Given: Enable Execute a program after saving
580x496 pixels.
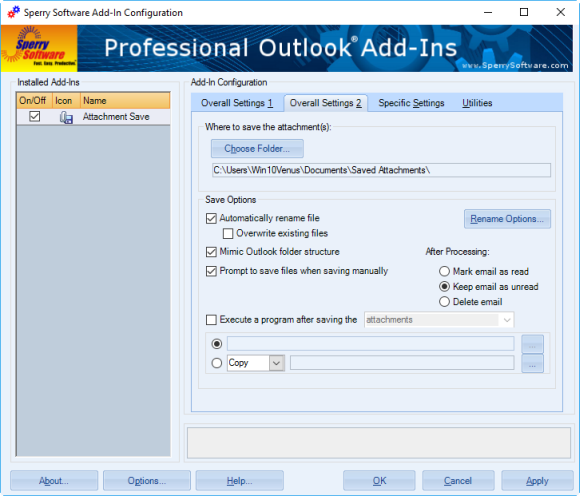Looking at the screenshot, I should 211,320.
